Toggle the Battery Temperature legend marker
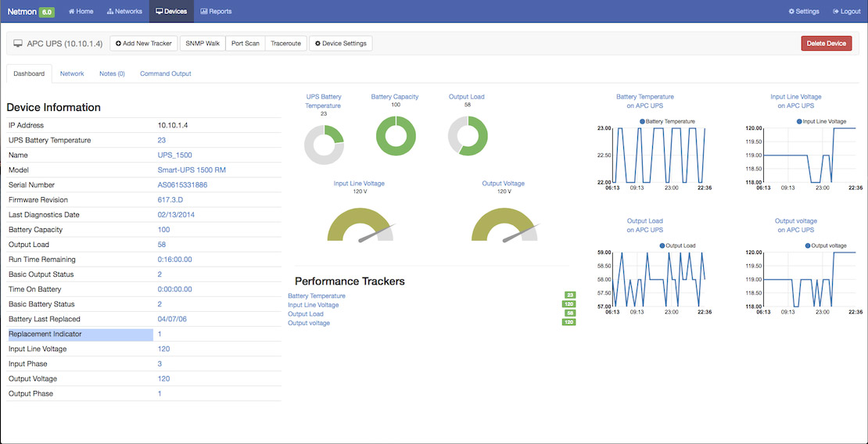This screenshot has height=444, width=868. [643, 121]
